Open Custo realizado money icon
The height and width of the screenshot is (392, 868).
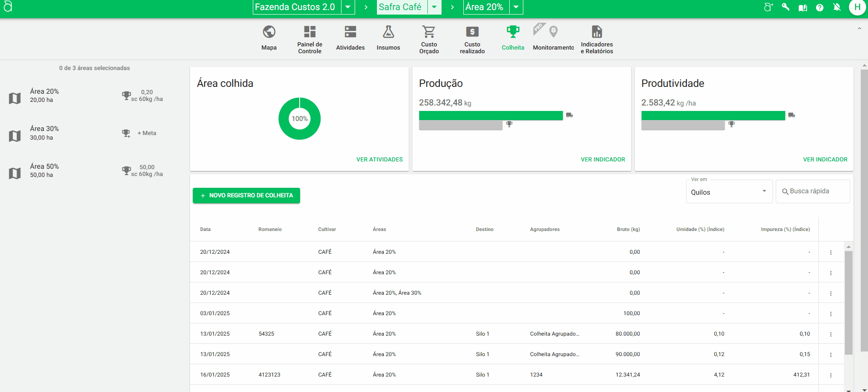pos(472,32)
